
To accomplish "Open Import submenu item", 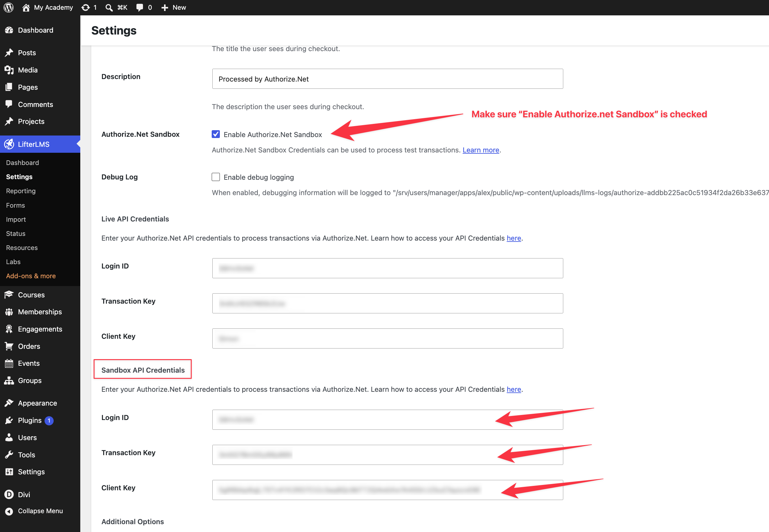I will click(16, 219).
